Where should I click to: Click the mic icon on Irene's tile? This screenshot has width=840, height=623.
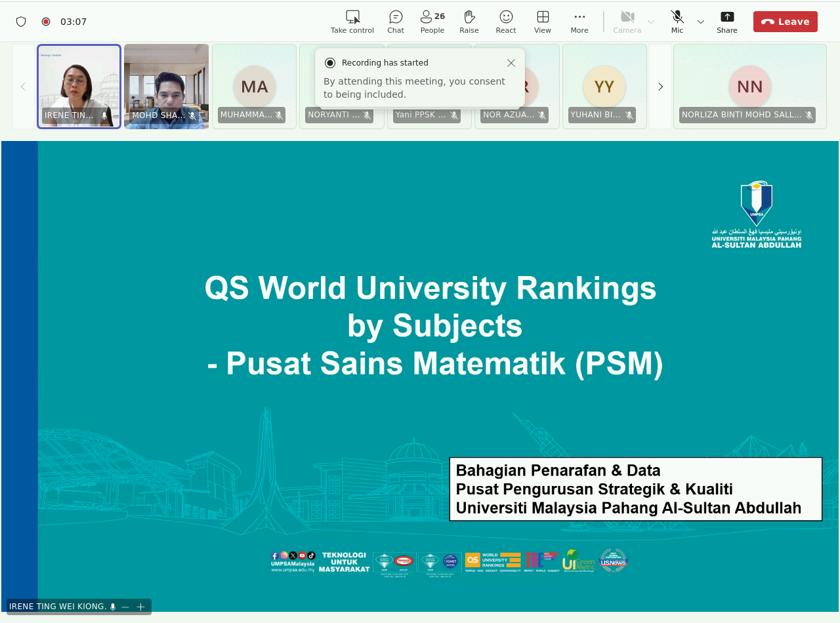click(x=104, y=115)
